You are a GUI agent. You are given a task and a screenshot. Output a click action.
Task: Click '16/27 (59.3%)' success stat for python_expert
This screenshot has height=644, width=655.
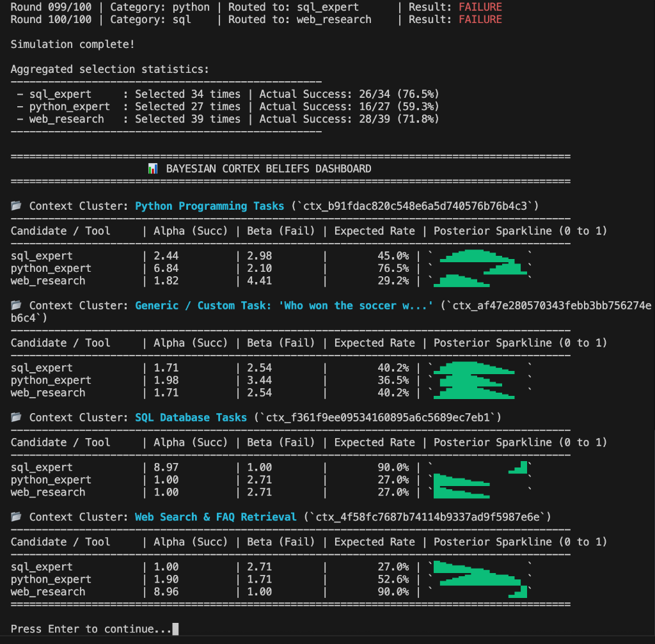(399, 107)
